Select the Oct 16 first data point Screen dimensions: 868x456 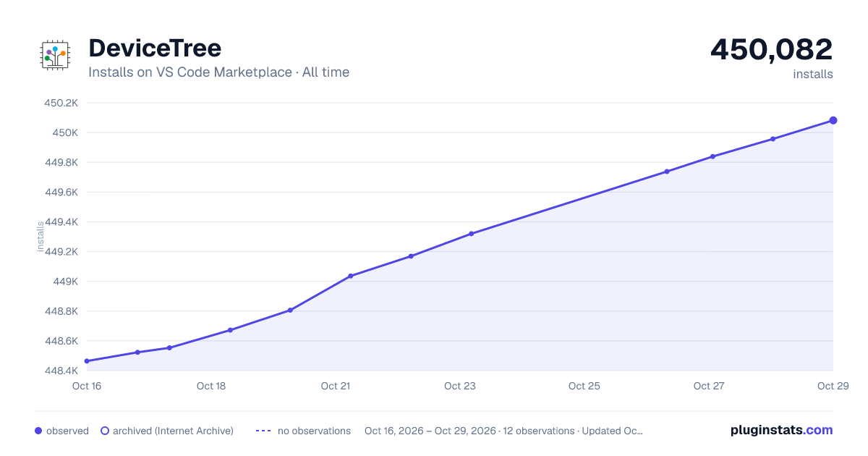tap(87, 361)
